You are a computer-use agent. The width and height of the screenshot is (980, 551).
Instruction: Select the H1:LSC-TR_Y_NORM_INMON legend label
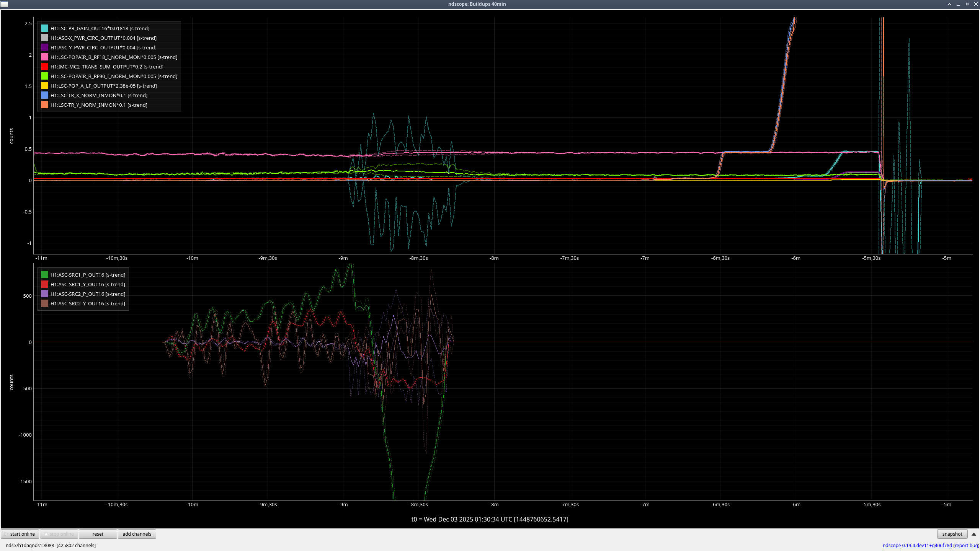(x=99, y=105)
